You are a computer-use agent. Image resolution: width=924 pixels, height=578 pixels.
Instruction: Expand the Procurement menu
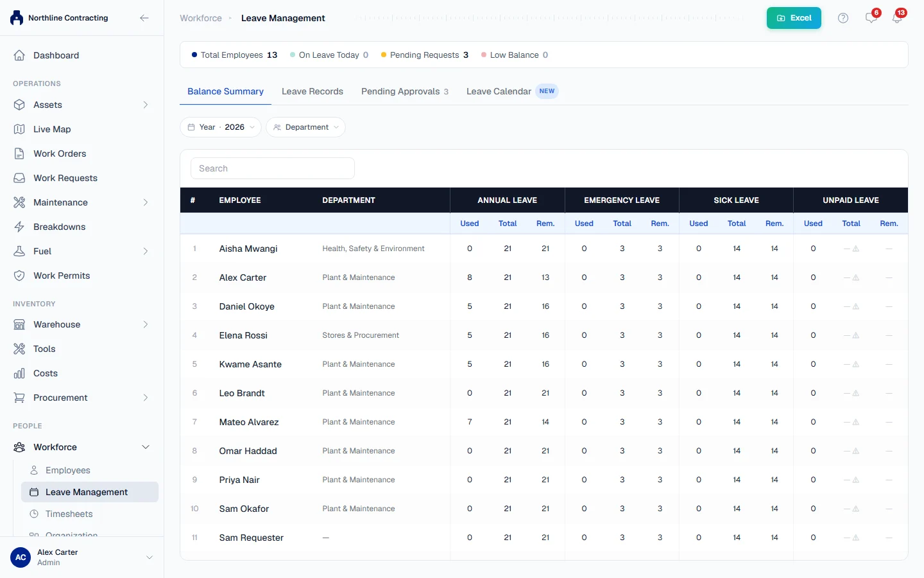click(82, 398)
